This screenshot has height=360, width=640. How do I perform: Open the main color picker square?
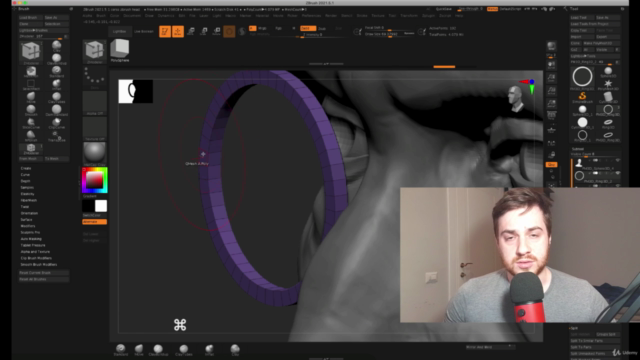[x=94, y=180]
